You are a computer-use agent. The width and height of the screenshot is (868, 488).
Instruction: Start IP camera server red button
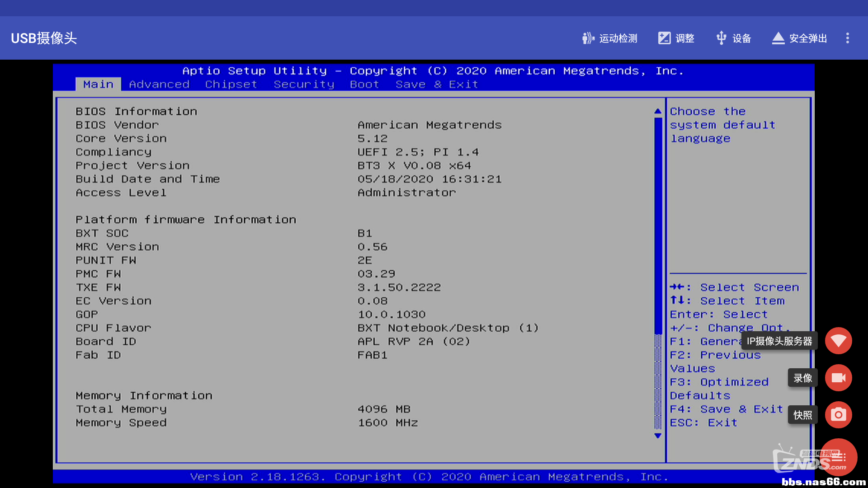pyautogui.click(x=838, y=341)
